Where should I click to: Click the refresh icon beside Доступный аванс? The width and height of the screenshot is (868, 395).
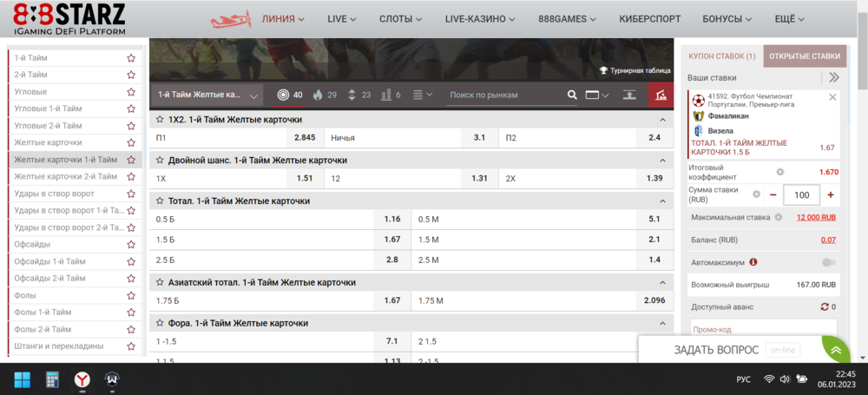(x=825, y=306)
